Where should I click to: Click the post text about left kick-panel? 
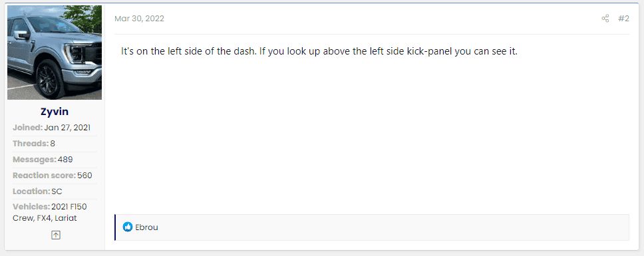coord(319,52)
